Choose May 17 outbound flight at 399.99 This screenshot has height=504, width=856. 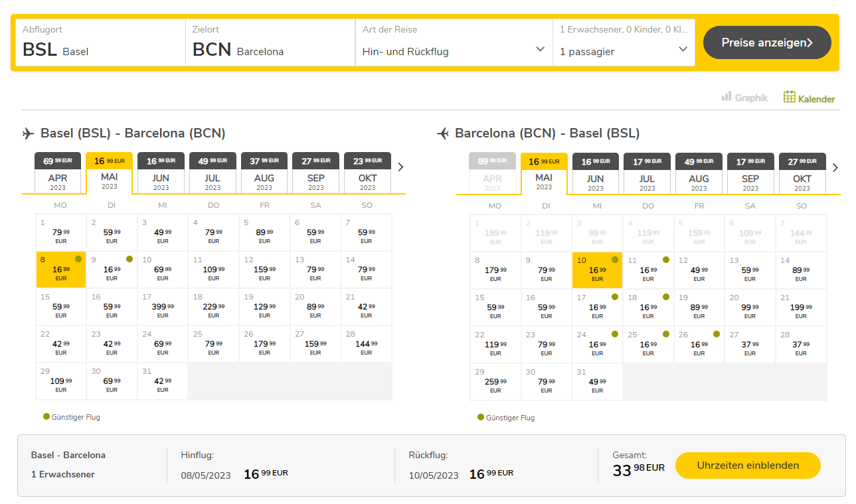point(163,307)
